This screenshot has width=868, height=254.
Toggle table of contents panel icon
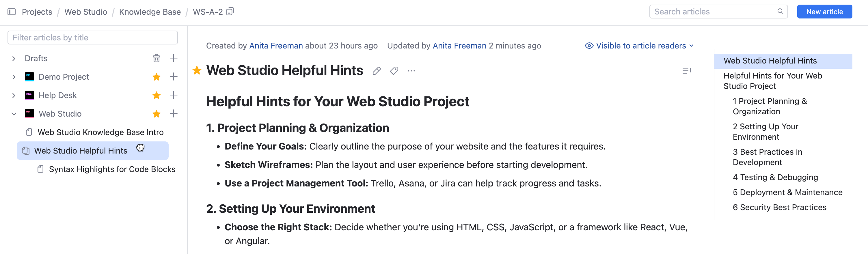pyautogui.click(x=686, y=71)
